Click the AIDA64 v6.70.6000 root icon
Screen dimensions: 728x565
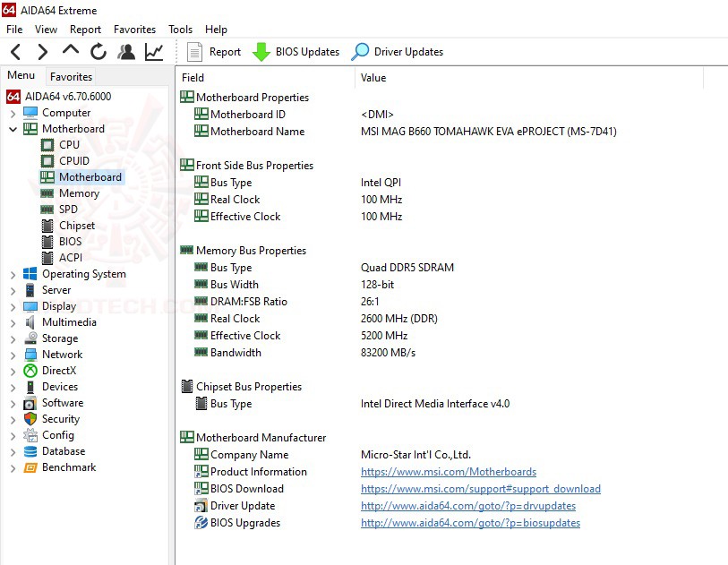(x=13, y=97)
